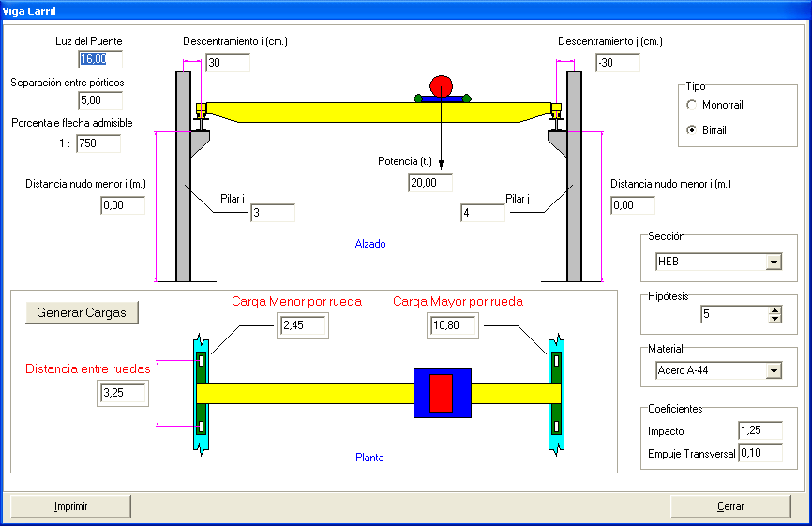This screenshot has height=526, width=812.
Task: Expand the Material Acero A-44 dropdown
Action: click(x=774, y=370)
